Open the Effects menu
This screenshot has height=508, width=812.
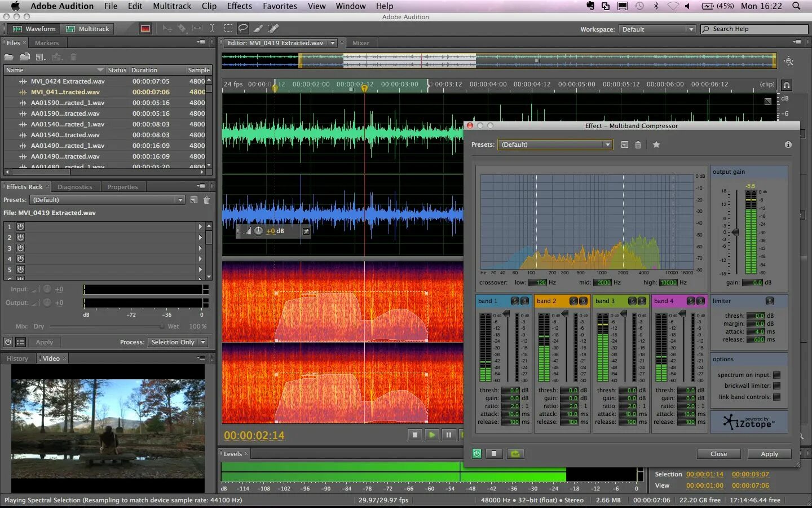(240, 6)
